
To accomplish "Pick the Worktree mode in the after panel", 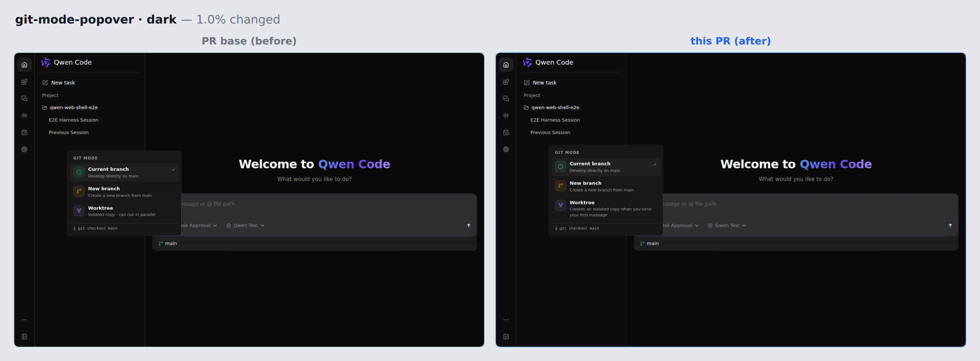I will click(x=606, y=209).
